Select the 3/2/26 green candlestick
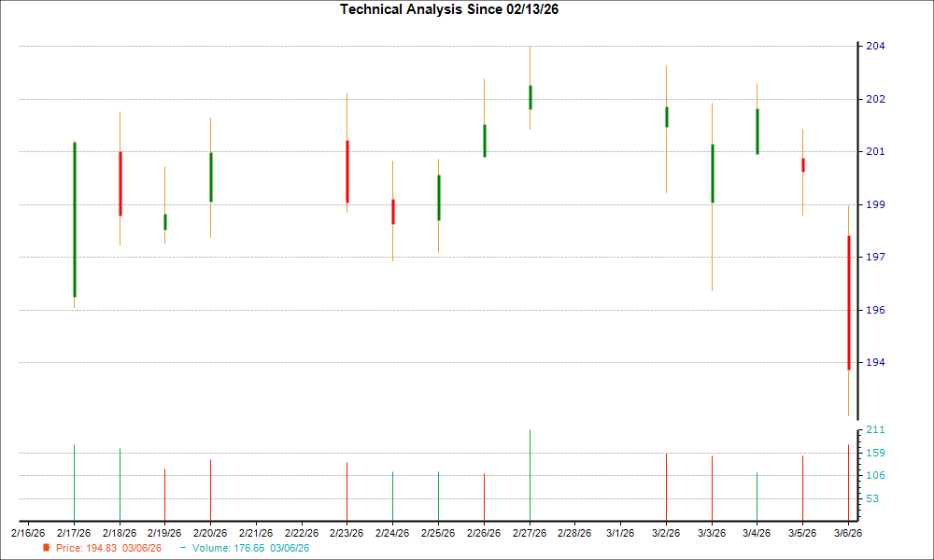Image resolution: width=934 pixels, height=560 pixels. pos(667,118)
